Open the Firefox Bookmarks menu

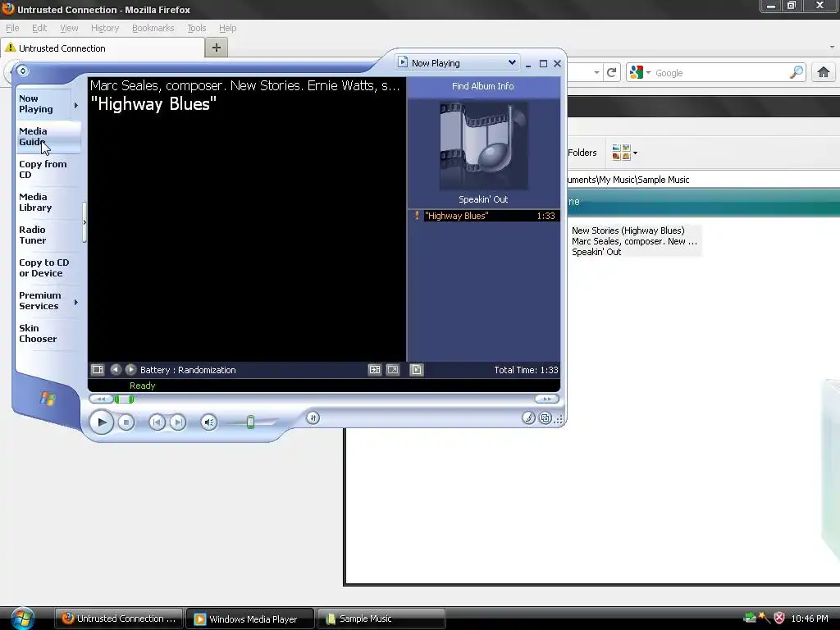[153, 28]
